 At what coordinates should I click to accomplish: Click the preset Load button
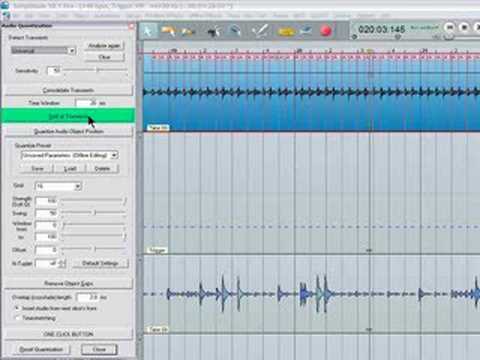coord(70,169)
